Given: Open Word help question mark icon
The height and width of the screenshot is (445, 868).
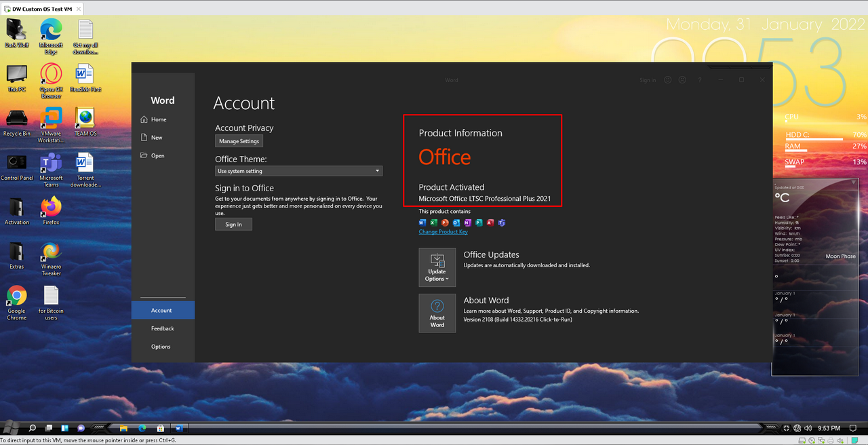Looking at the screenshot, I should click(700, 80).
